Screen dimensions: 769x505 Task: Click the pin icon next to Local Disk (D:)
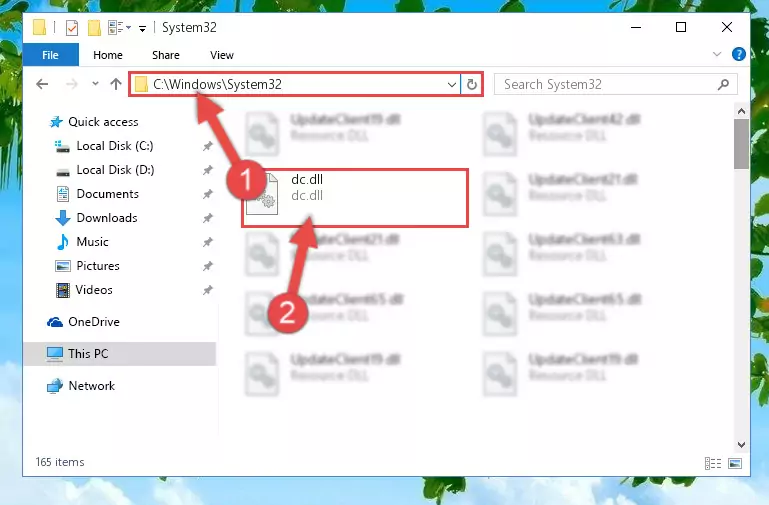coord(208,170)
